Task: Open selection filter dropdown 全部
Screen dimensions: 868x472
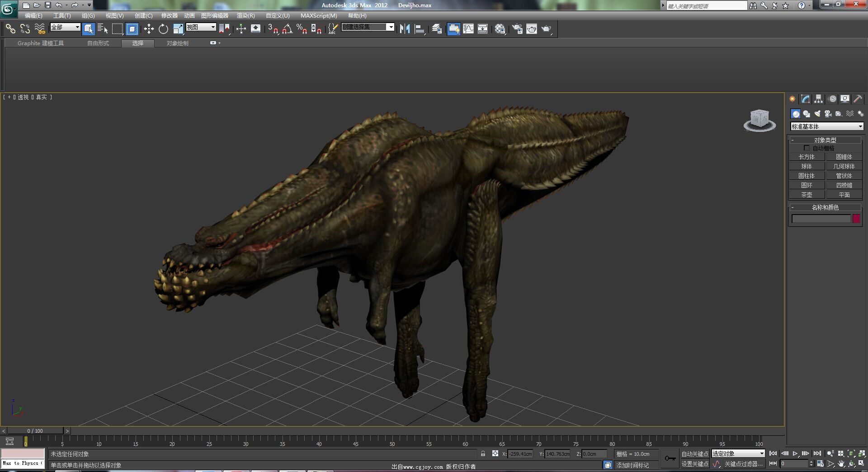Action: (65, 27)
